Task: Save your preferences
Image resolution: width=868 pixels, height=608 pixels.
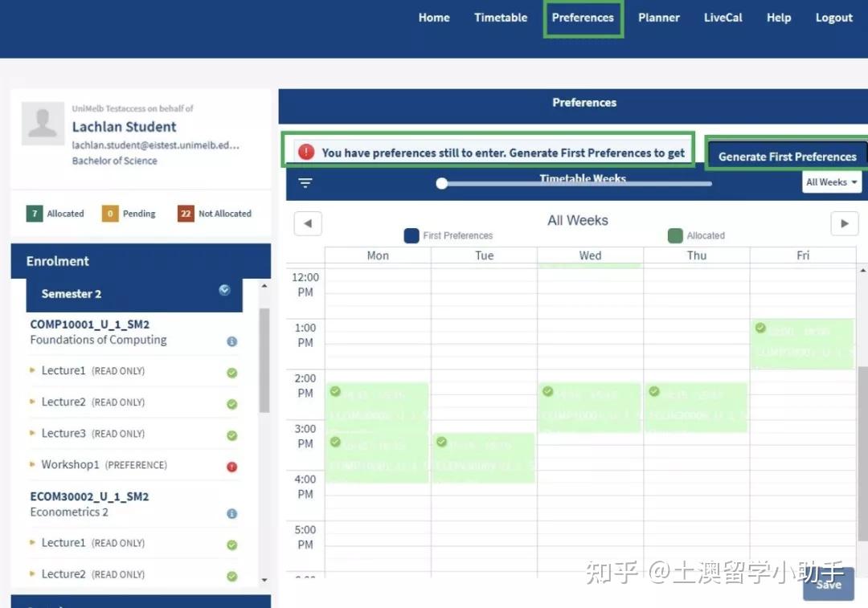Action: pos(828,585)
